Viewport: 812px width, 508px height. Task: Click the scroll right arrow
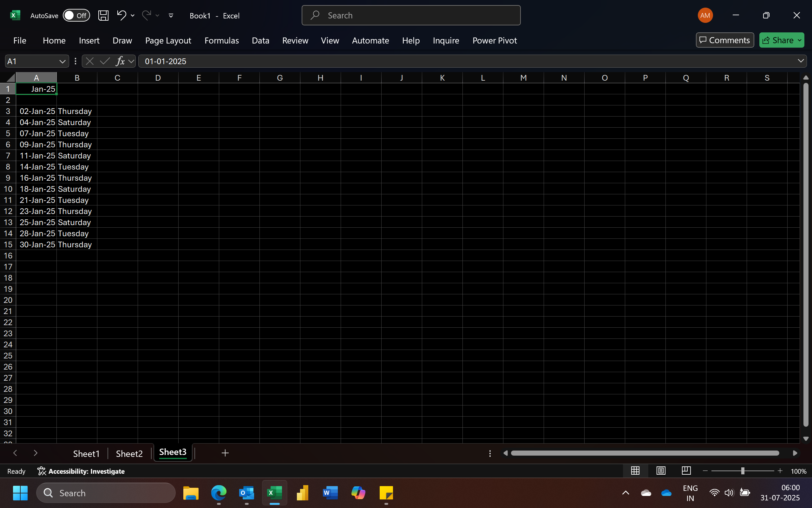795,453
